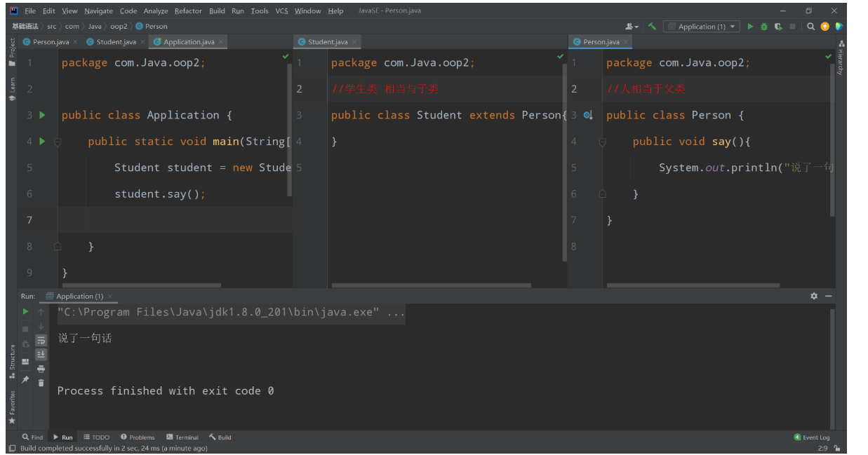Image resolution: width=868 pixels, height=455 pixels.
Task: Close the Application.java tab
Action: click(x=220, y=42)
